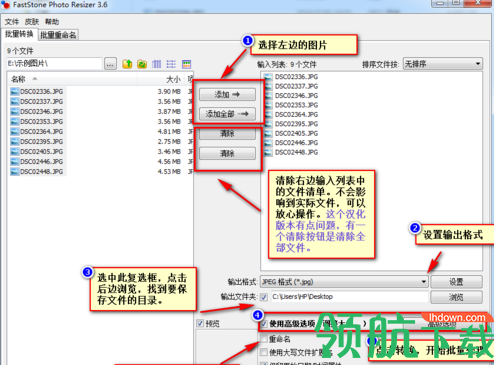
Task: Enable 使用大写文件扩展名 checkbox
Action: (264, 352)
